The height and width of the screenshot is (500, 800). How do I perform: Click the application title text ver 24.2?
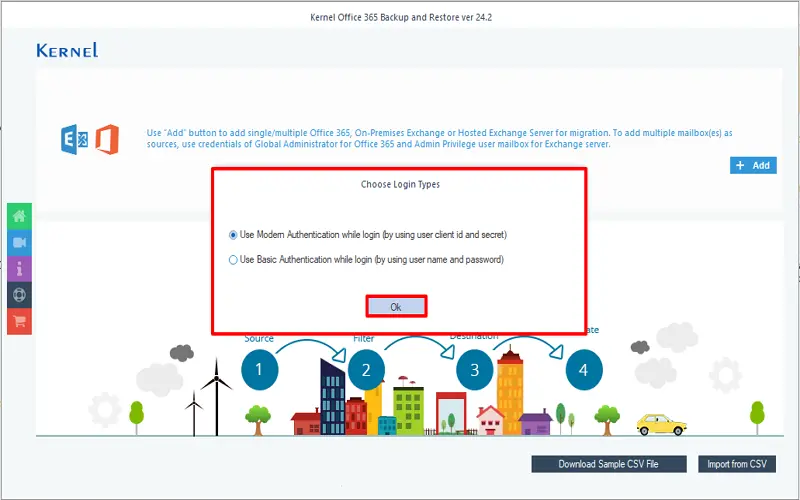tap(401, 17)
